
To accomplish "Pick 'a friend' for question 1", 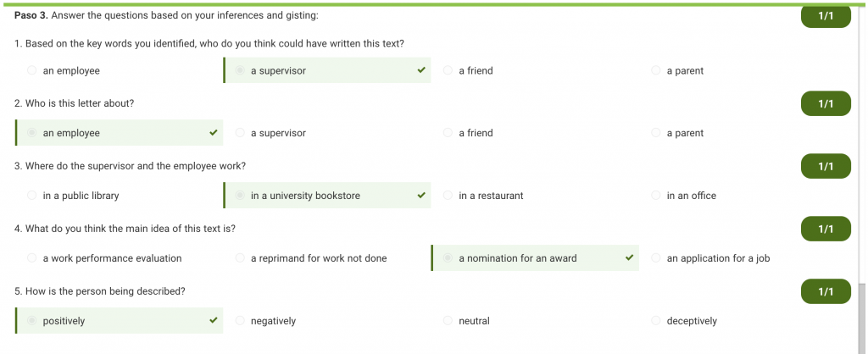I will pos(448,71).
